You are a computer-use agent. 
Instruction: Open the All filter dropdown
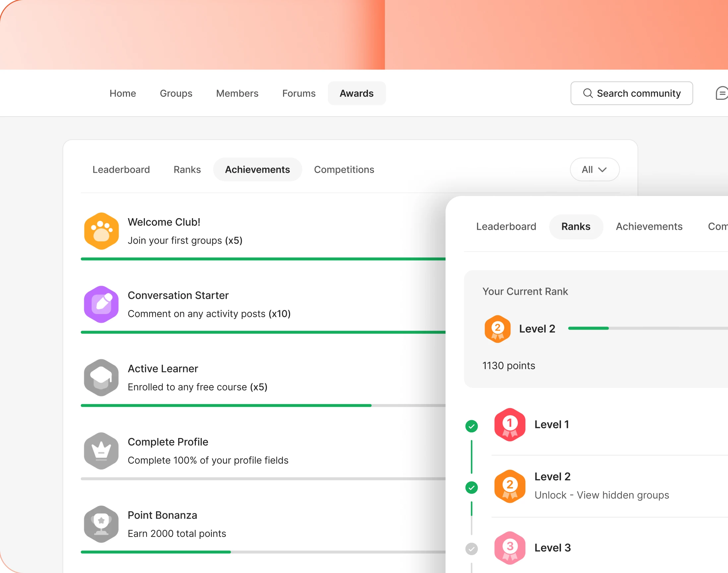pos(594,169)
